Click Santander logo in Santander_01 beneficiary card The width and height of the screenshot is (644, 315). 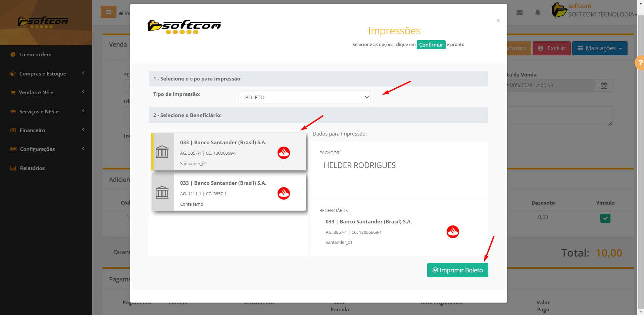(x=284, y=153)
